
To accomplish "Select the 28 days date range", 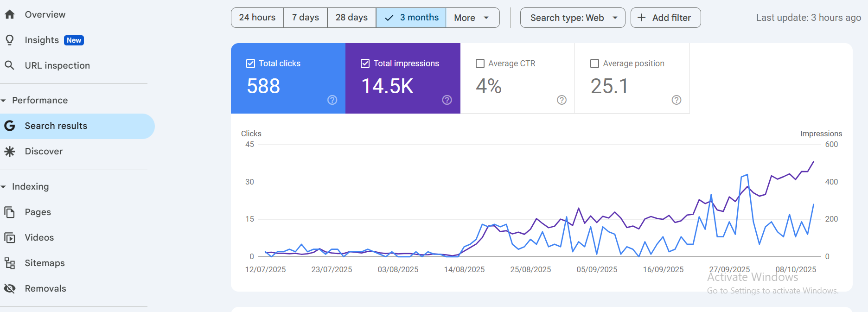I will click(351, 18).
